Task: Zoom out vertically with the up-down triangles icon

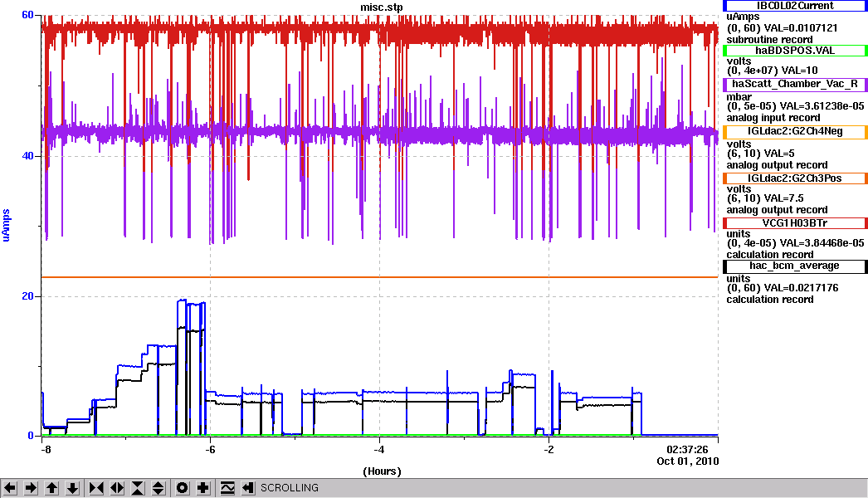Action: pos(158,488)
